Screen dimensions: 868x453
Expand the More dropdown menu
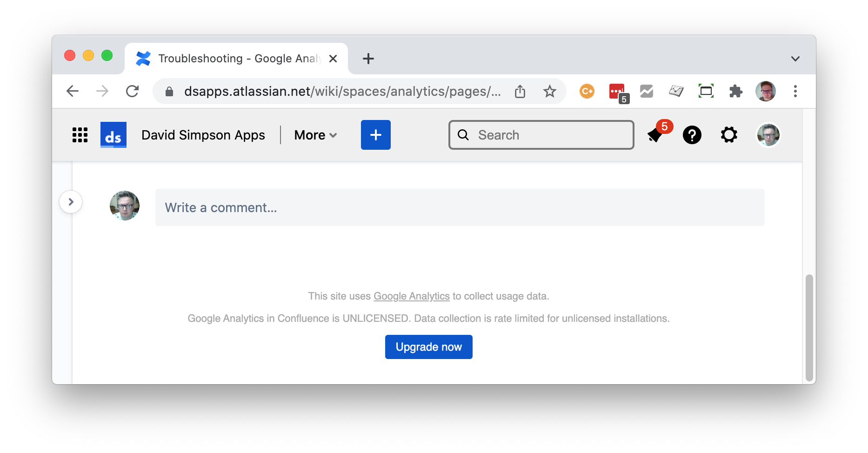click(x=315, y=135)
